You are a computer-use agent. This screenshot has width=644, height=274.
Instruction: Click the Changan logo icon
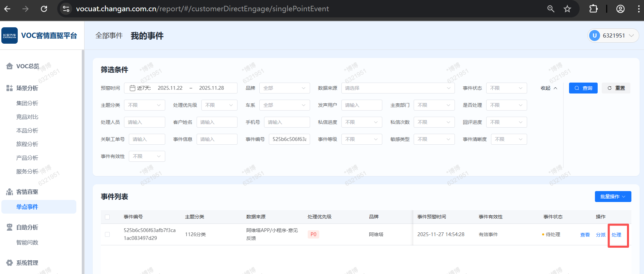(x=10, y=35)
